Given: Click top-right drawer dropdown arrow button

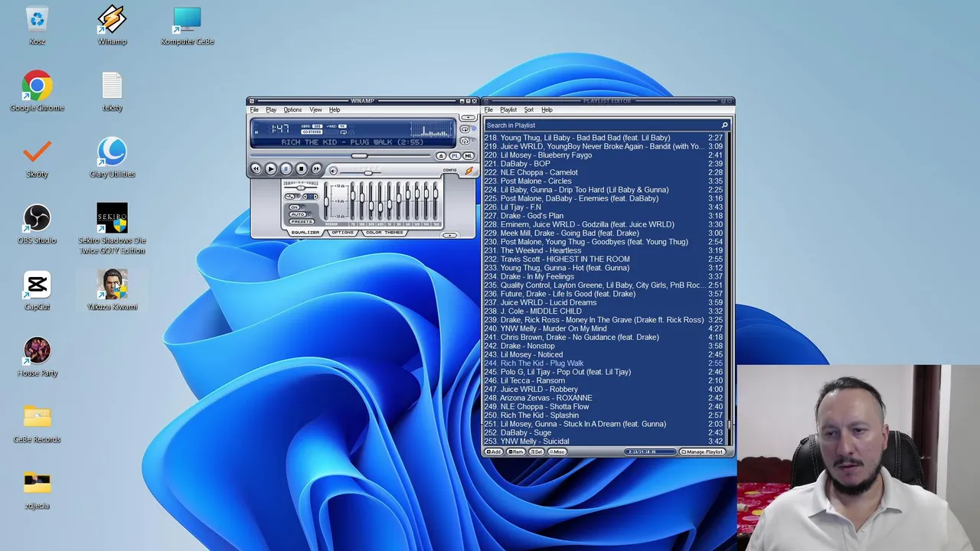Looking at the screenshot, I should pos(468,117).
